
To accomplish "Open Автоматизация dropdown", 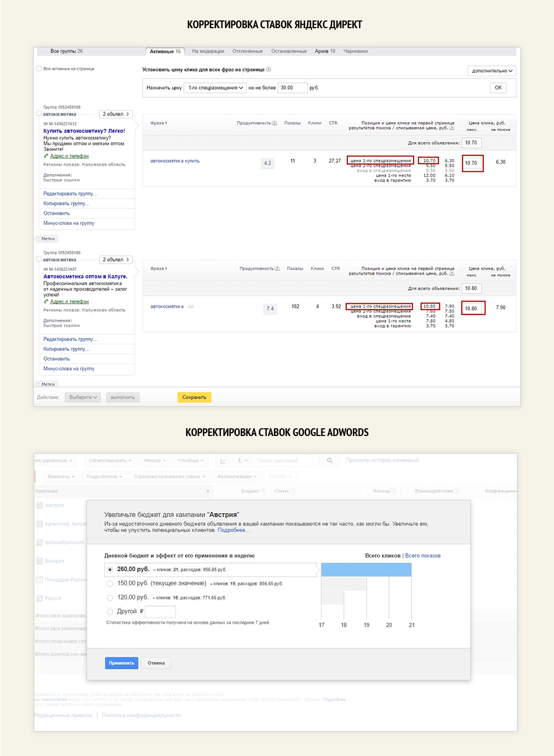I will coord(237,476).
